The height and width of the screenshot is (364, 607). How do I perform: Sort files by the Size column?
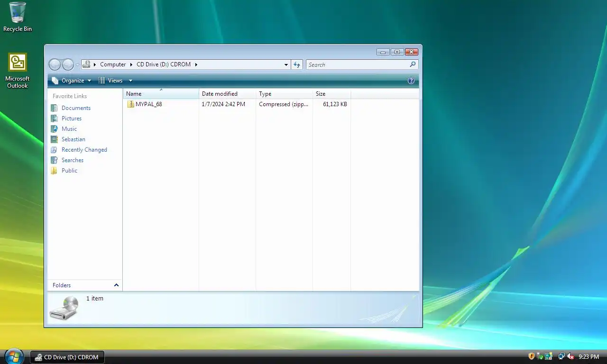point(332,94)
